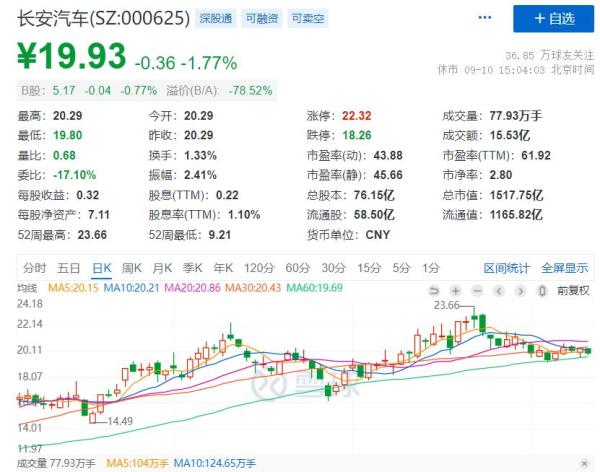The width and height of the screenshot is (600, 472).
Task: Click the 涨停 value 22.32
Action: 357,116
